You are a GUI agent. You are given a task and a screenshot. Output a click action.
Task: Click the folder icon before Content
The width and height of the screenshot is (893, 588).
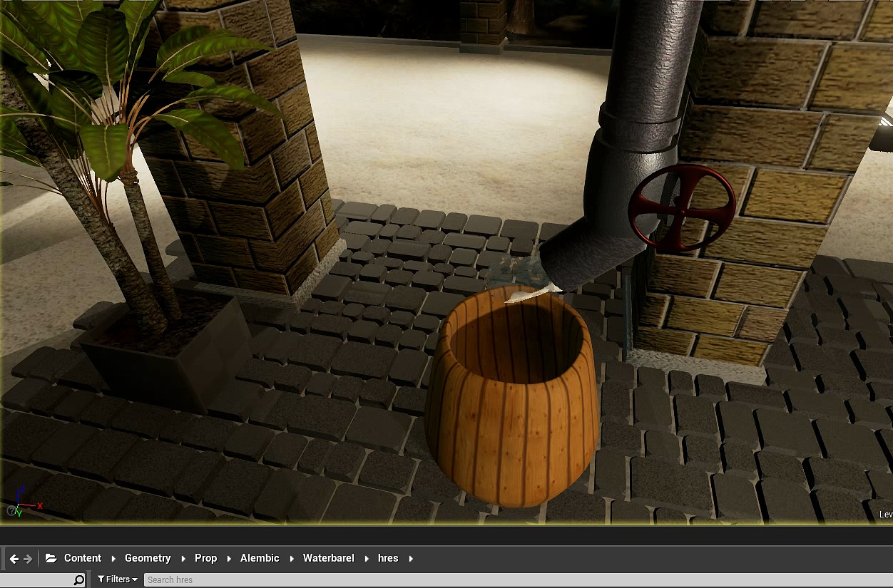pyautogui.click(x=51, y=559)
